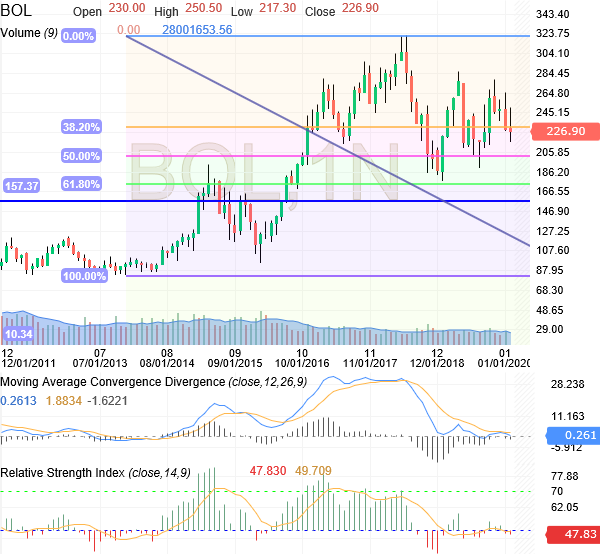Select the Close value 226.90

360,8
